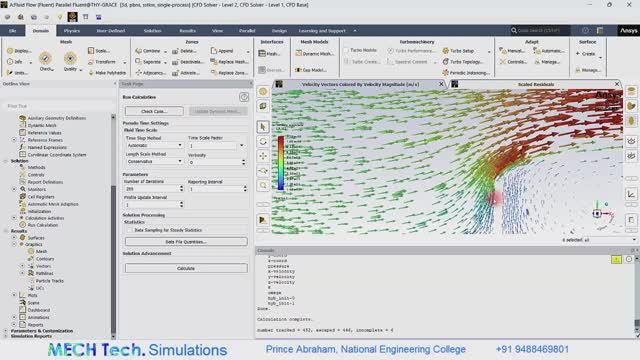This screenshot has width=640, height=360.
Task: Click Delete zones tool
Action: point(184,51)
